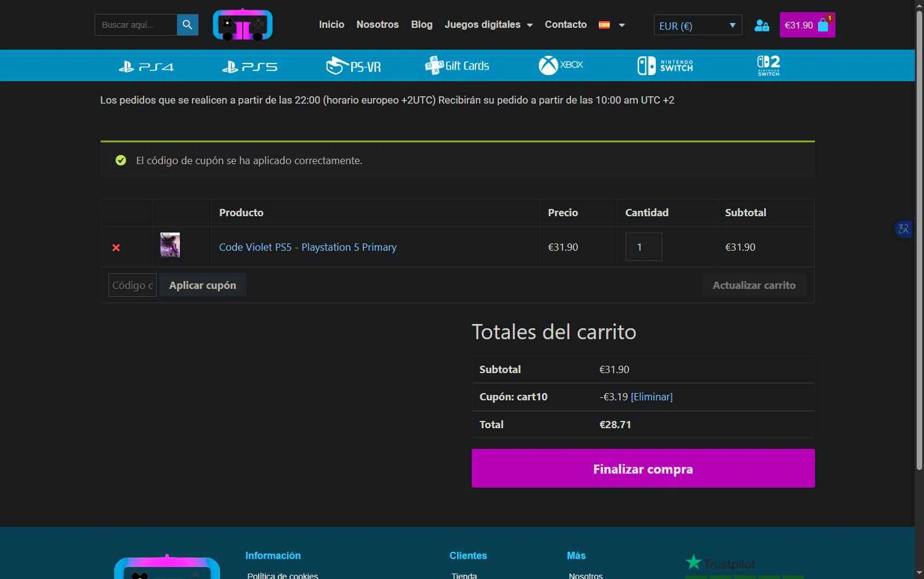924x579 pixels.
Task: Open the Xbox category
Action: click(561, 65)
